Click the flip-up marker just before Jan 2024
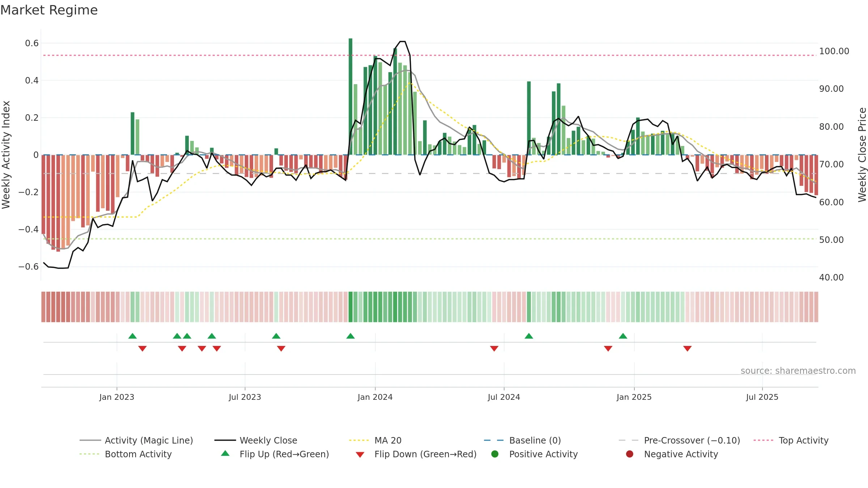Screen dimensions: 868x488 350,336
